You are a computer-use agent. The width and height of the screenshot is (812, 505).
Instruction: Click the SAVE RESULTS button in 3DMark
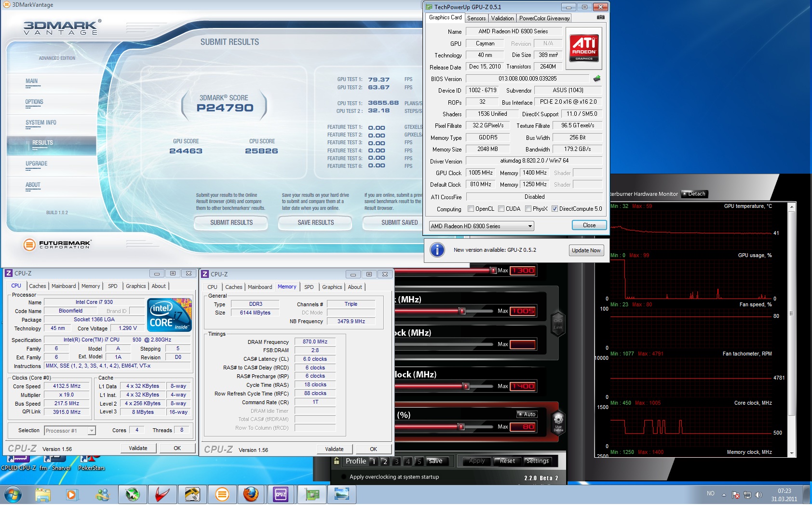315,222
